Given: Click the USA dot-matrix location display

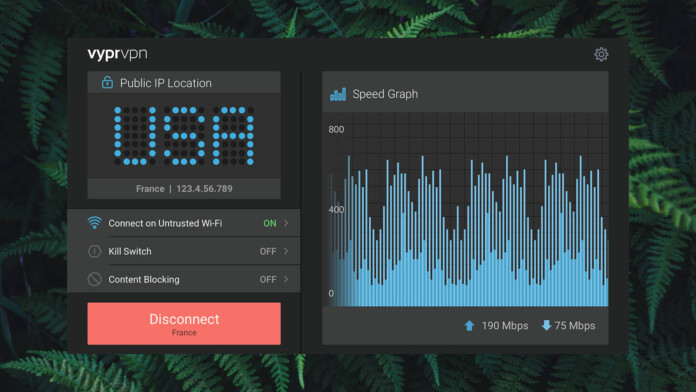Looking at the screenshot, I should (184, 136).
